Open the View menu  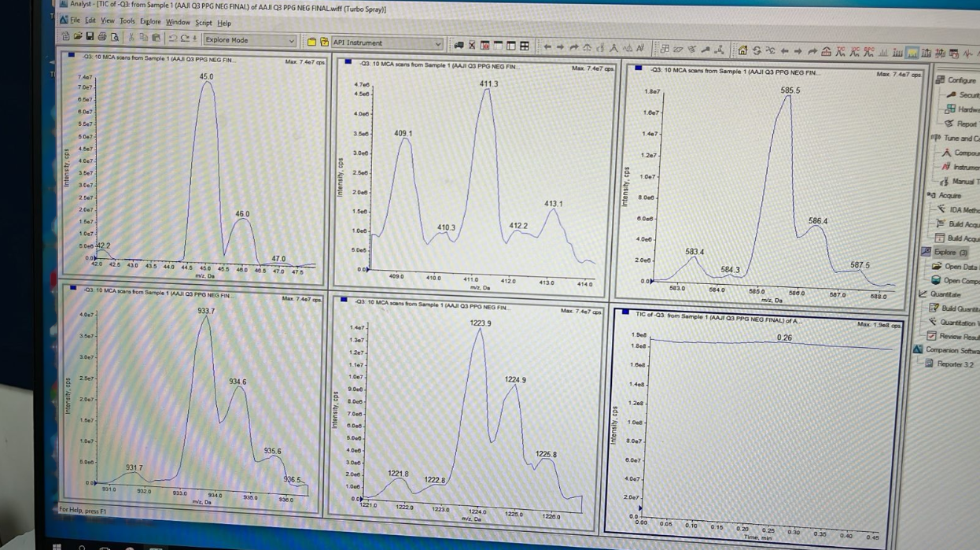tap(108, 20)
